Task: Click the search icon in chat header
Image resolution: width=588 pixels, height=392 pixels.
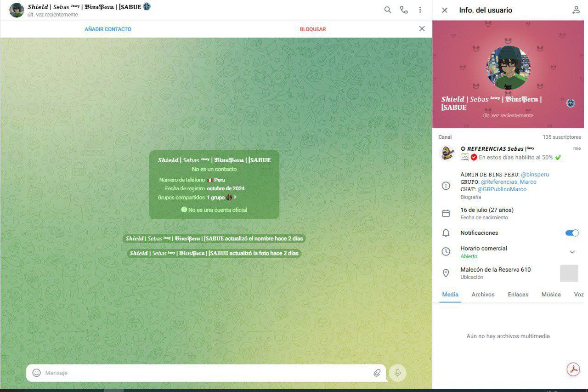Action: 388,10
